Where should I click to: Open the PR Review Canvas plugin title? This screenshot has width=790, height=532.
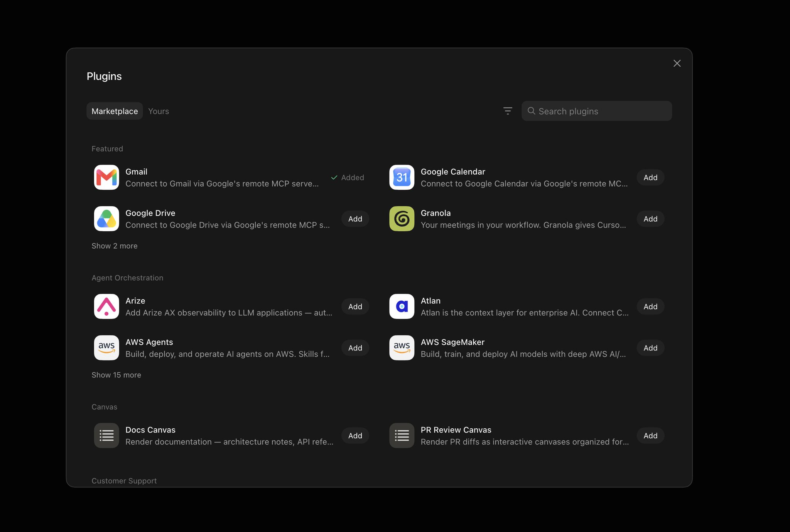pos(456,430)
